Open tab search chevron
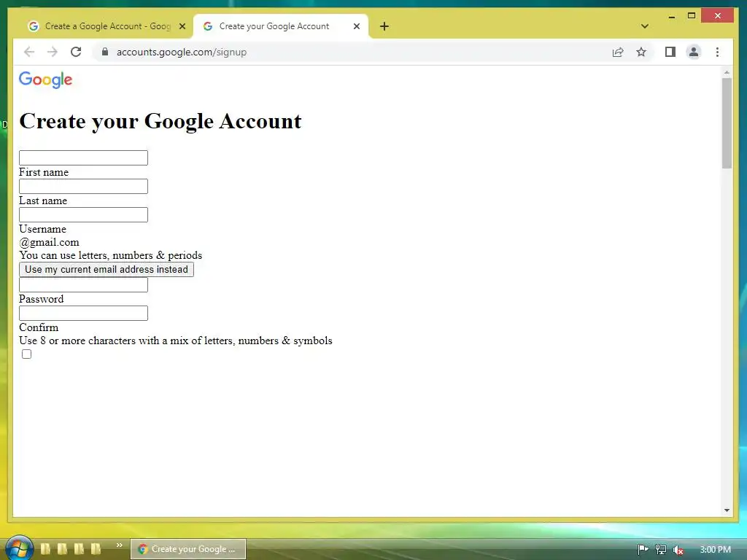The width and height of the screenshot is (747, 560). coord(645,26)
